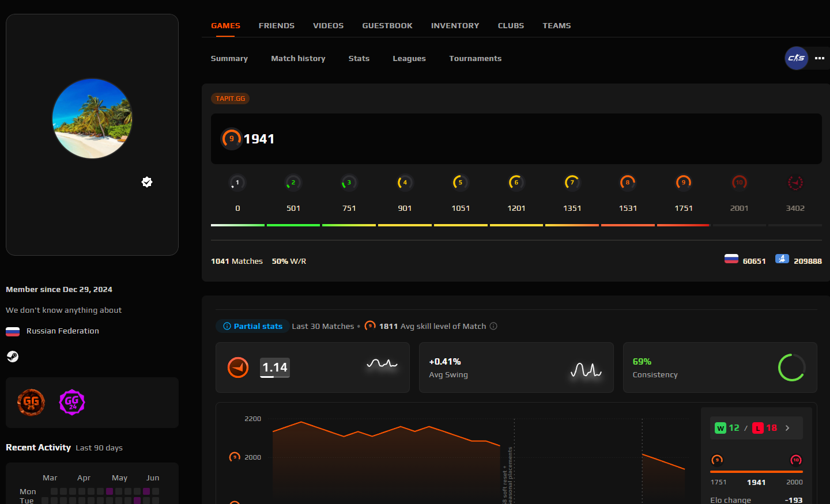The image size is (830, 504).
Task: Click the green W wins badge
Action: coord(720,428)
